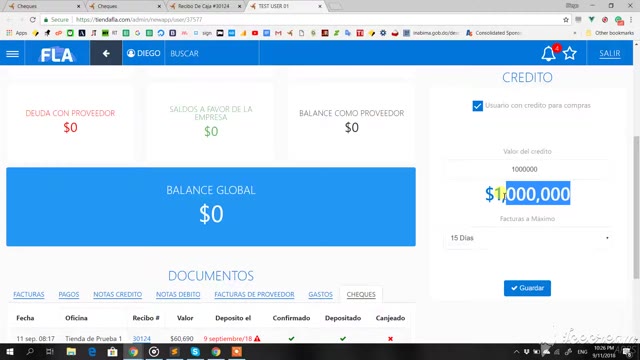The image size is (640, 360).
Task: Switch to 'Recibo De Caja #30124' browser tab
Action: click(206, 6)
